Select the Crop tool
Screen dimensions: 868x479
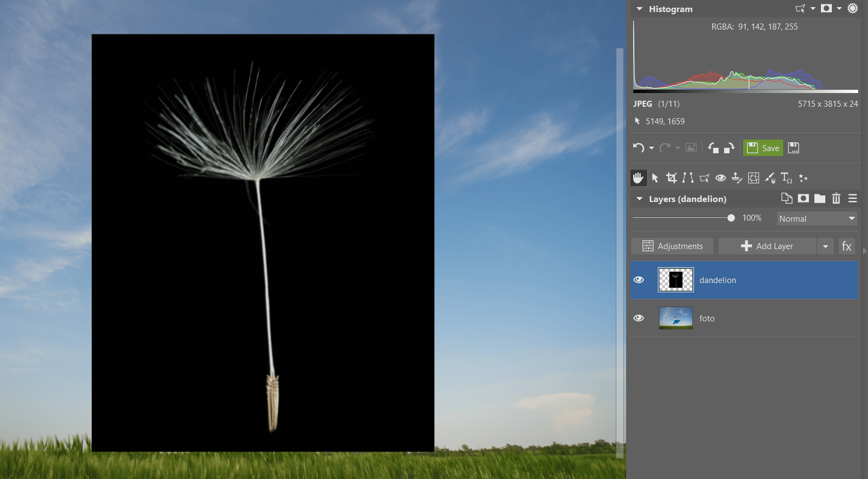pos(672,178)
